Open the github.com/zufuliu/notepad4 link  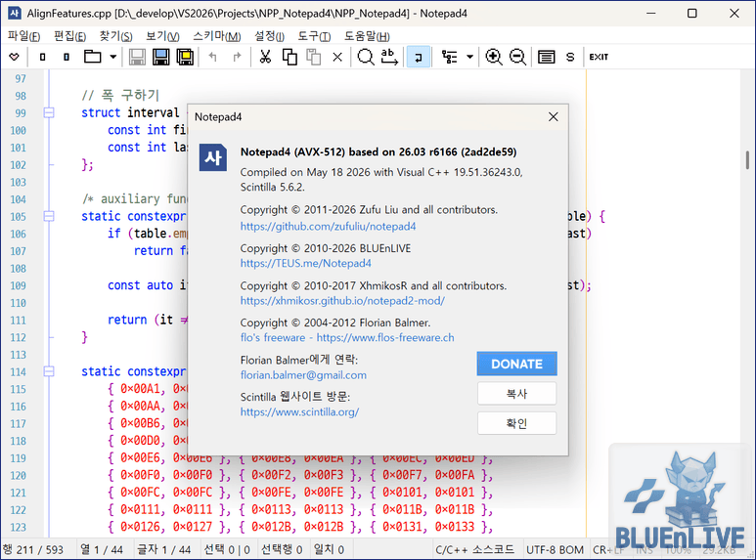click(x=328, y=226)
